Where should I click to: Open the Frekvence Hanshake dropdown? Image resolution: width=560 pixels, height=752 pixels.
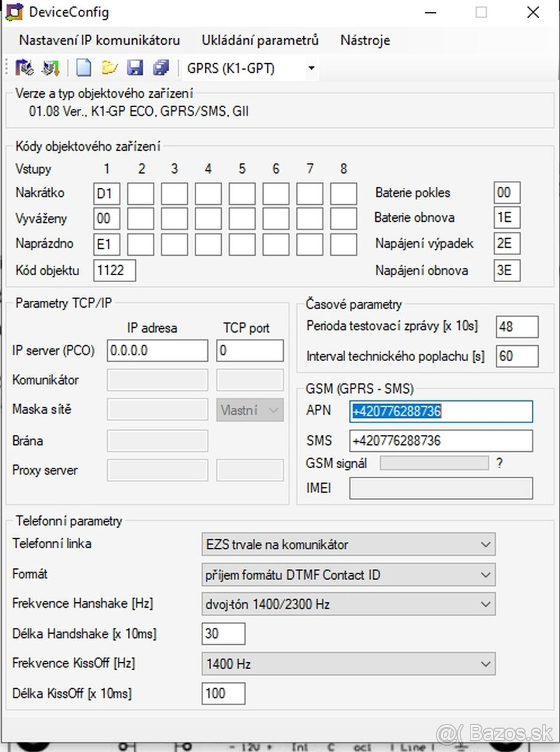485,603
